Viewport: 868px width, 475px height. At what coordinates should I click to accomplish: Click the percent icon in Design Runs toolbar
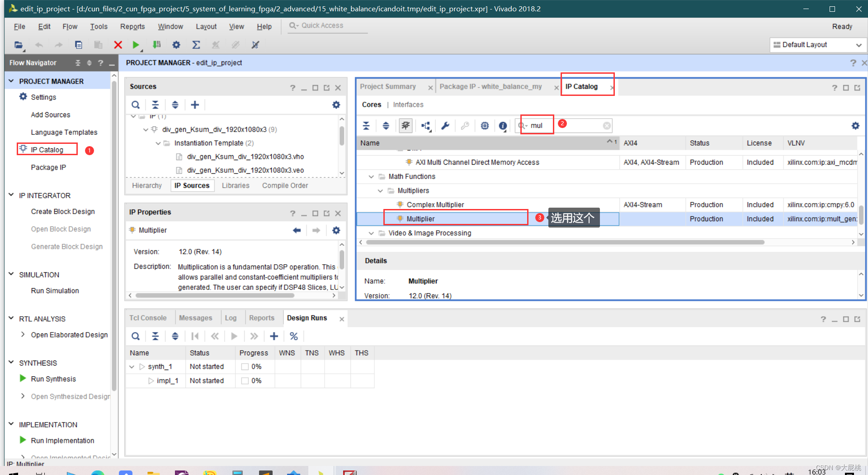click(x=294, y=336)
